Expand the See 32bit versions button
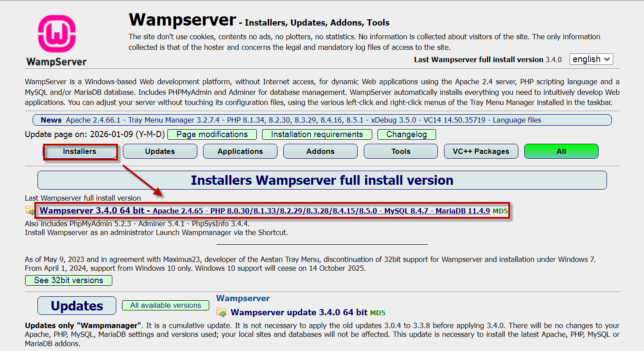 [69, 280]
